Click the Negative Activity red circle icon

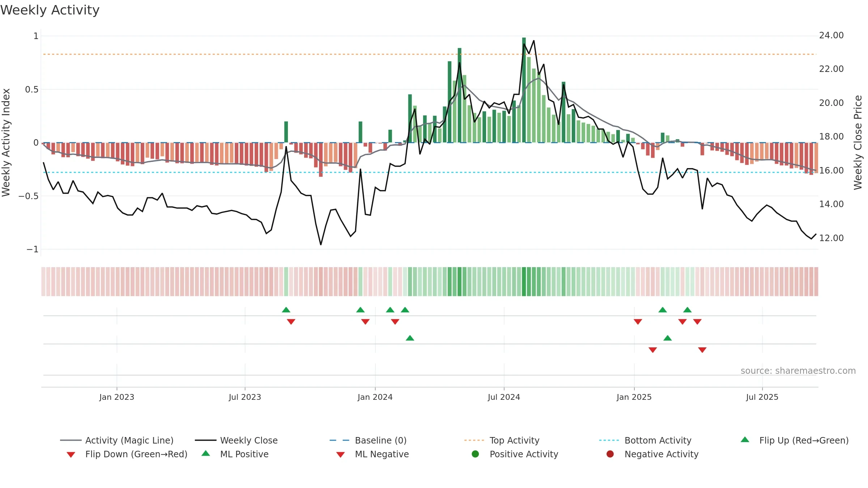tap(610, 454)
